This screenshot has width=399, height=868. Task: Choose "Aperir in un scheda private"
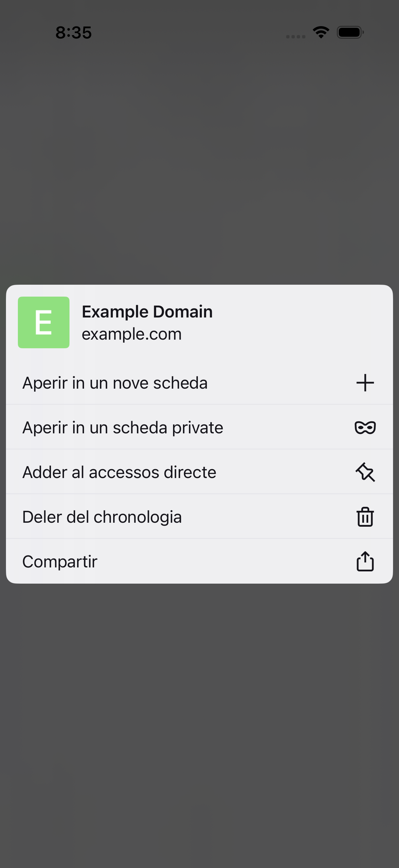(199, 427)
